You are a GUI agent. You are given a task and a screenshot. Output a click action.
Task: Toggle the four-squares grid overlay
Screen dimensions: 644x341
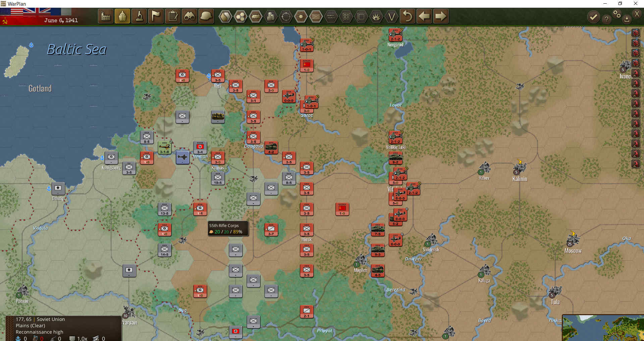coord(346,16)
